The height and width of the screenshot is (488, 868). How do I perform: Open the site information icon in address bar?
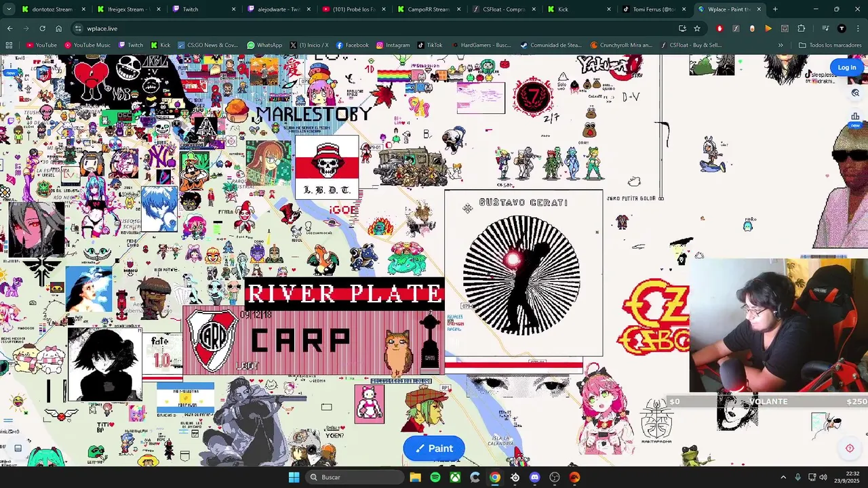[x=79, y=28]
